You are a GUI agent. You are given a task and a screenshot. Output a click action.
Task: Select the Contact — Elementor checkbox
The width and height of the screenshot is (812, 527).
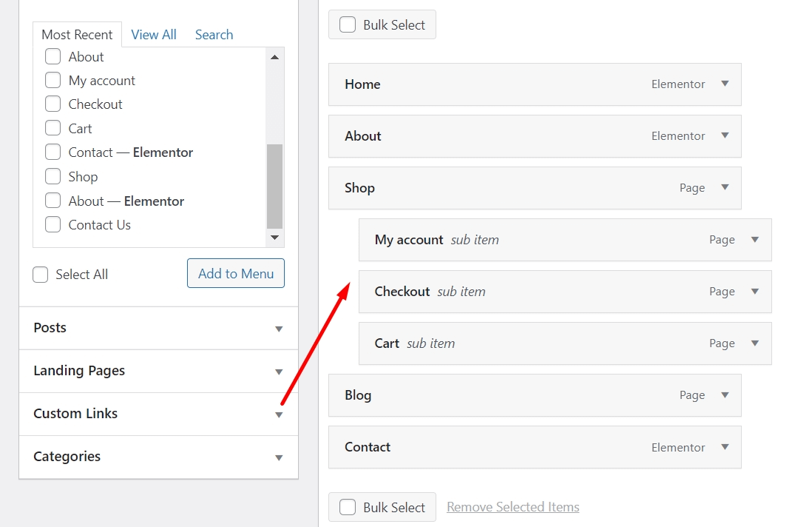coord(53,152)
